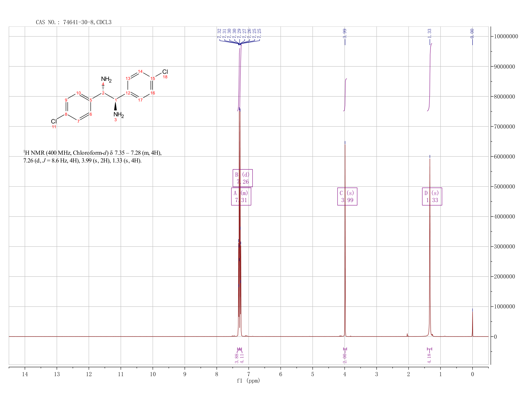This screenshot has height=411, width=532.
Task: Click the upper NH2 group labeled 4
Action: (106, 80)
